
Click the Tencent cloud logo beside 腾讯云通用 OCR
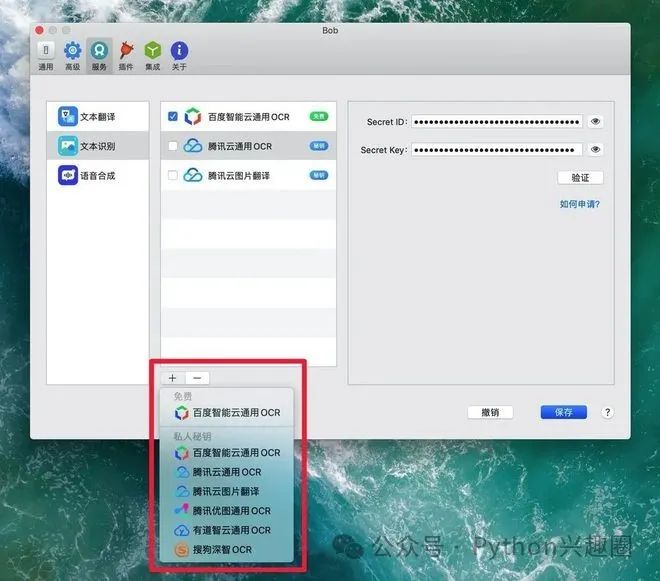pos(193,146)
